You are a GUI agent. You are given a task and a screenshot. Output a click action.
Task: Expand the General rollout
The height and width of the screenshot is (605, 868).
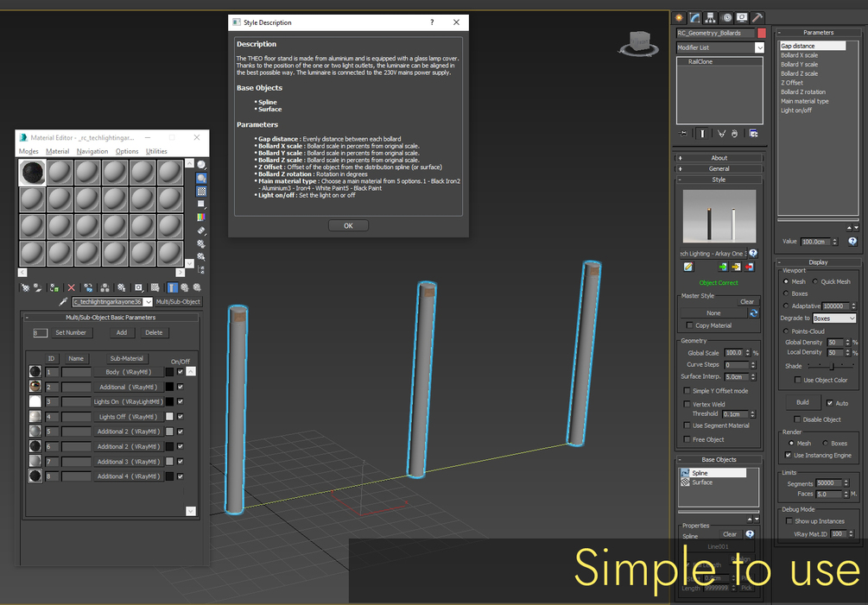click(x=719, y=168)
